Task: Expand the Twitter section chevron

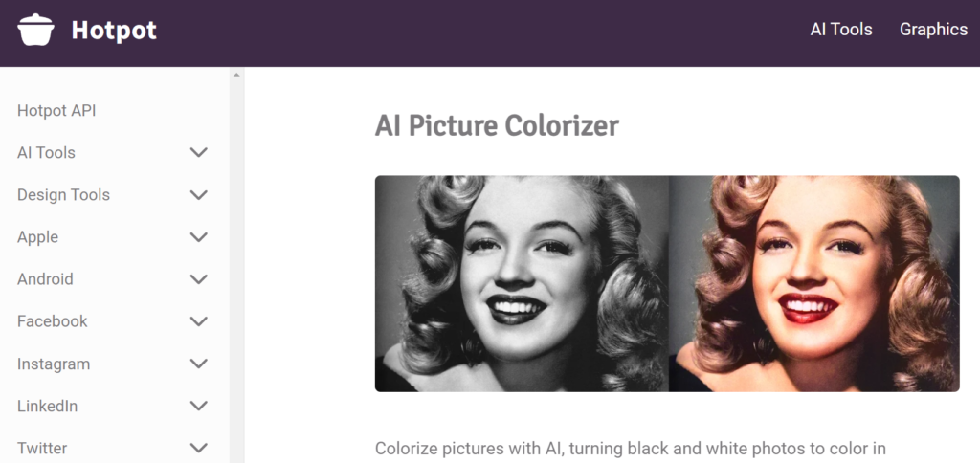Action: pos(199,448)
